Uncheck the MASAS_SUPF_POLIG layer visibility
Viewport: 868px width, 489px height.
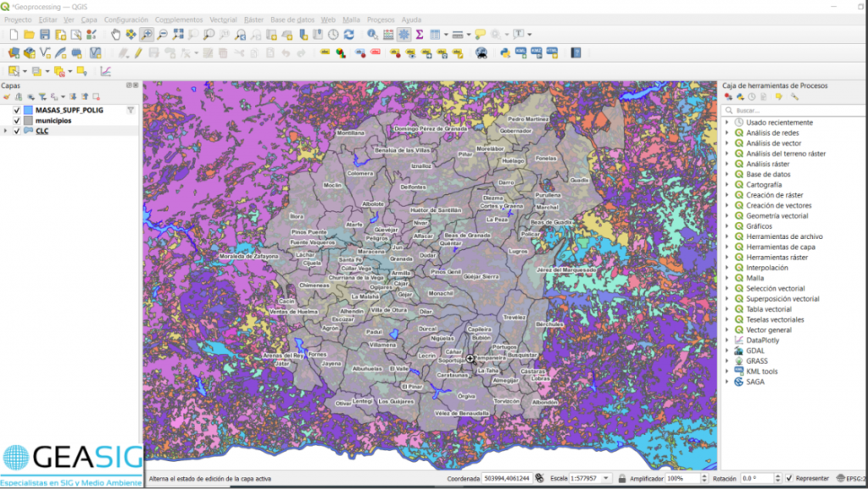(x=16, y=110)
